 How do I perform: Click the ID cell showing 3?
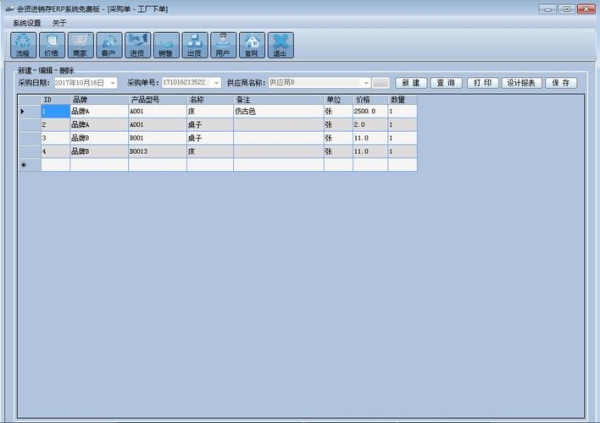pyautogui.click(x=55, y=138)
